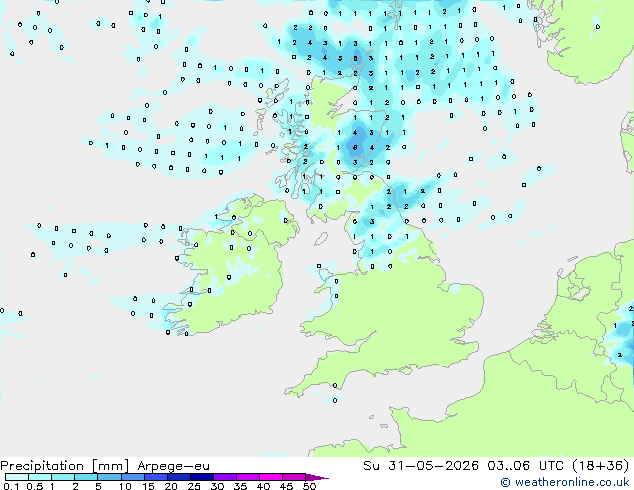
Task: Click the legend label '50'
Action: 310,486
